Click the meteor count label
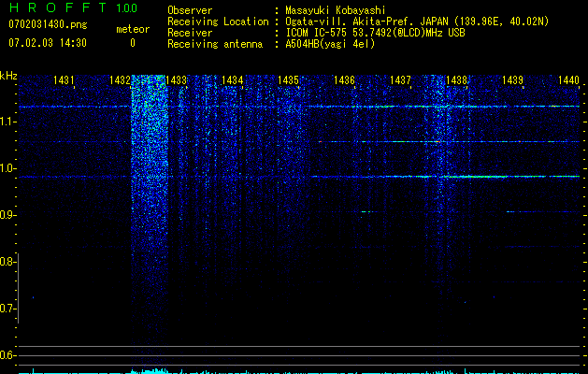The image size is (588, 374). [133, 29]
